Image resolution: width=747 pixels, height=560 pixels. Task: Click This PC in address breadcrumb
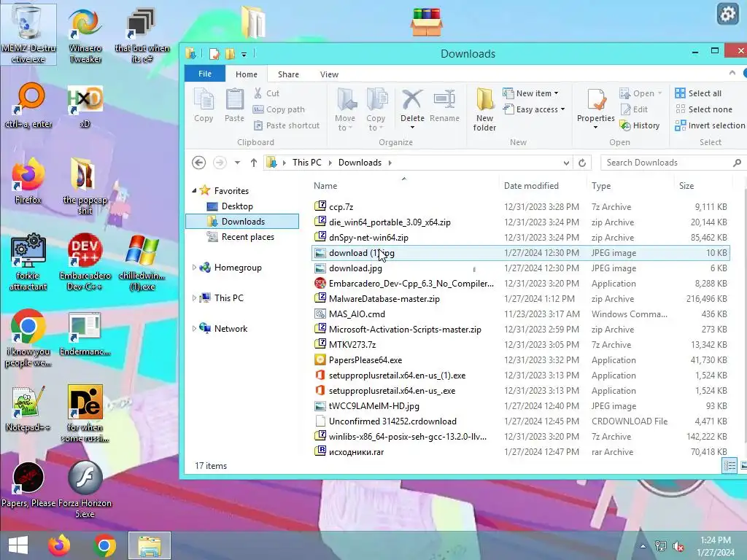tap(307, 163)
